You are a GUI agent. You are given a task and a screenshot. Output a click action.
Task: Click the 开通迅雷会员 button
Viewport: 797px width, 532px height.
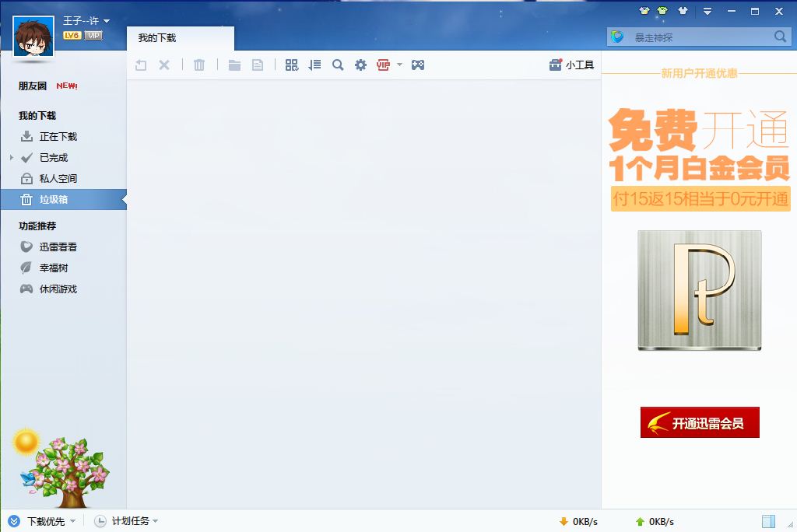[700, 422]
